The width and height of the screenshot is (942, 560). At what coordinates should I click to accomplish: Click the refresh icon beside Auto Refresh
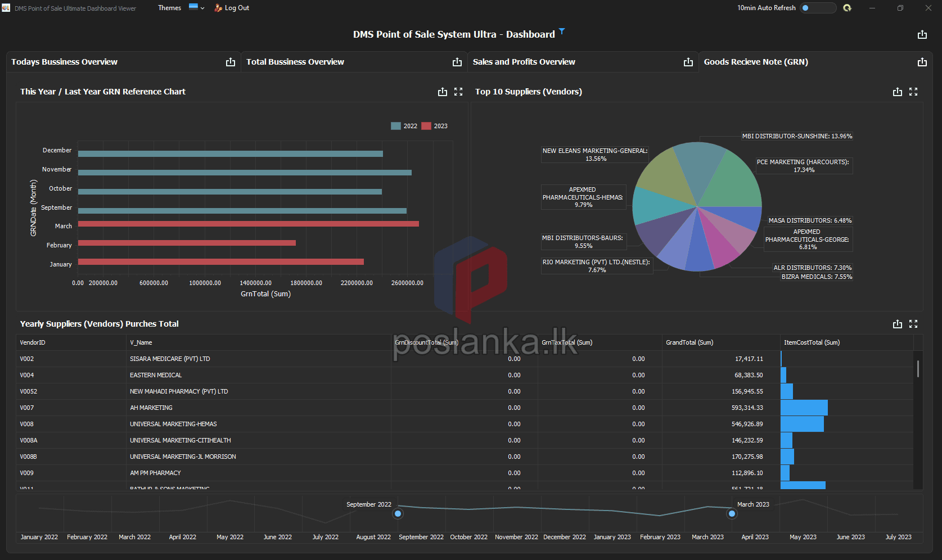click(x=847, y=8)
